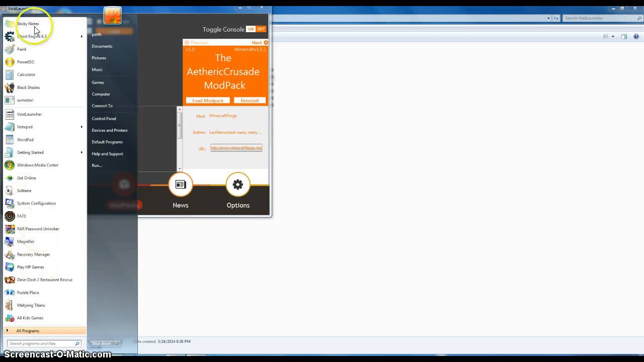Image resolution: width=644 pixels, height=362 pixels.
Task: Go to the Previous modpack
Action: (x=196, y=43)
